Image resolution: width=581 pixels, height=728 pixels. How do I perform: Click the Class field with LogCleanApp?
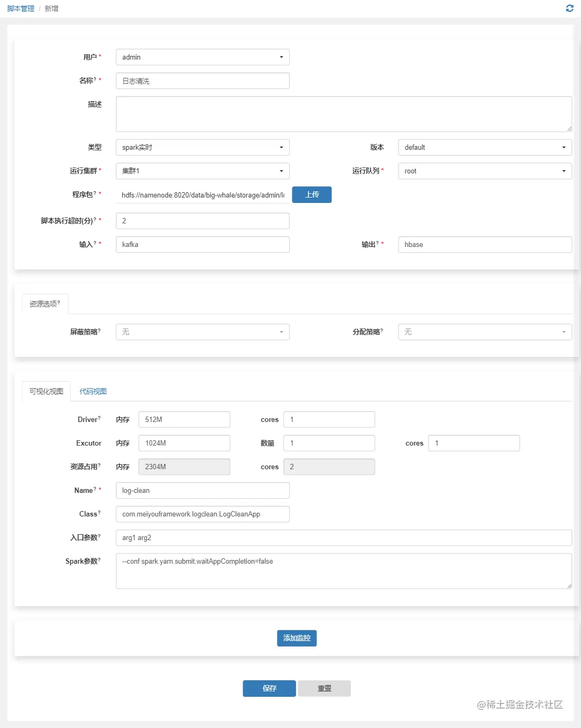203,514
